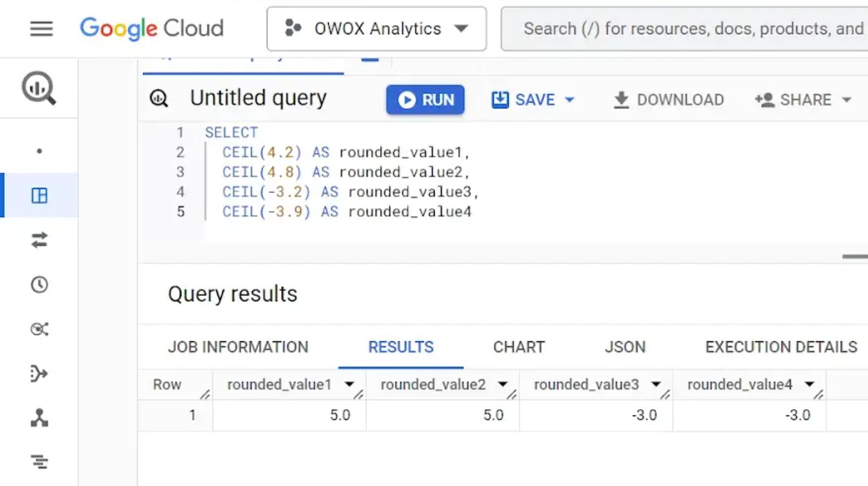Open the node hierarchy icon in sidebar
868x486 pixels.
pyautogui.click(x=39, y=417)
